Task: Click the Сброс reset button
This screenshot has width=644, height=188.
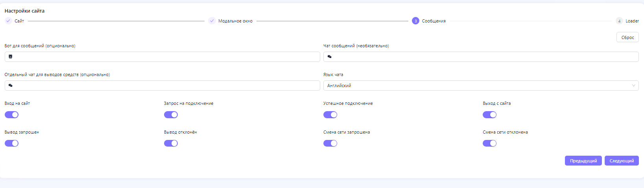Action: click(627, 37)
